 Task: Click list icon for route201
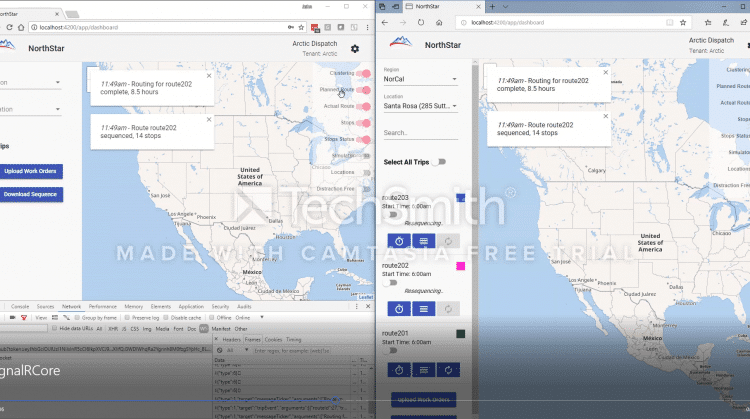coord(423,370)
